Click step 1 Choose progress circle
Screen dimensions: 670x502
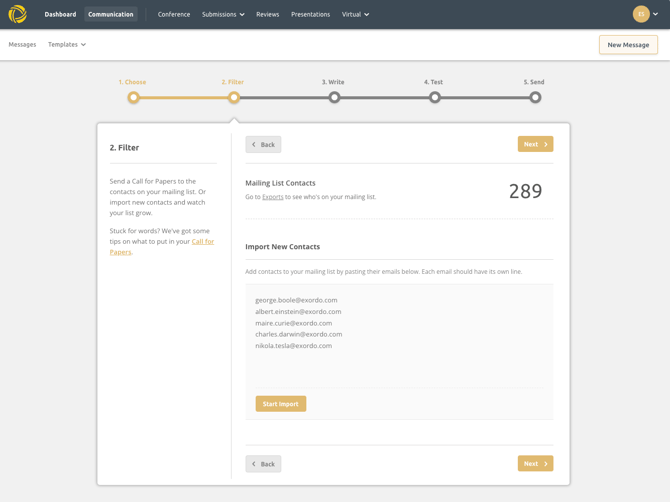click(x=133, y=97)
